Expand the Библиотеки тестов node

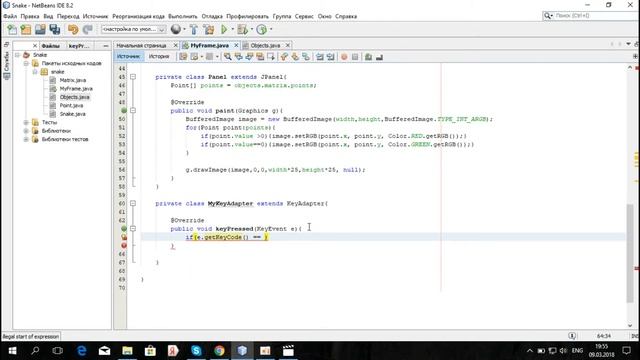(26, 139)
